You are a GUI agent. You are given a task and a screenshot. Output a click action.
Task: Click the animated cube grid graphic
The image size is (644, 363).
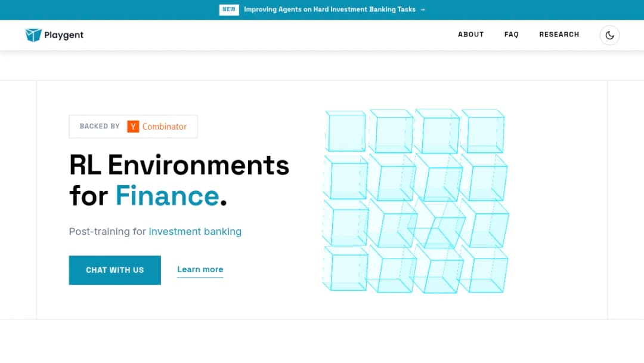coord(415,201)
